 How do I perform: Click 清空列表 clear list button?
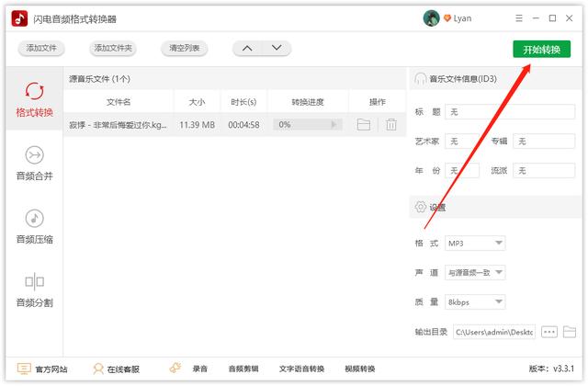(184, 48)
